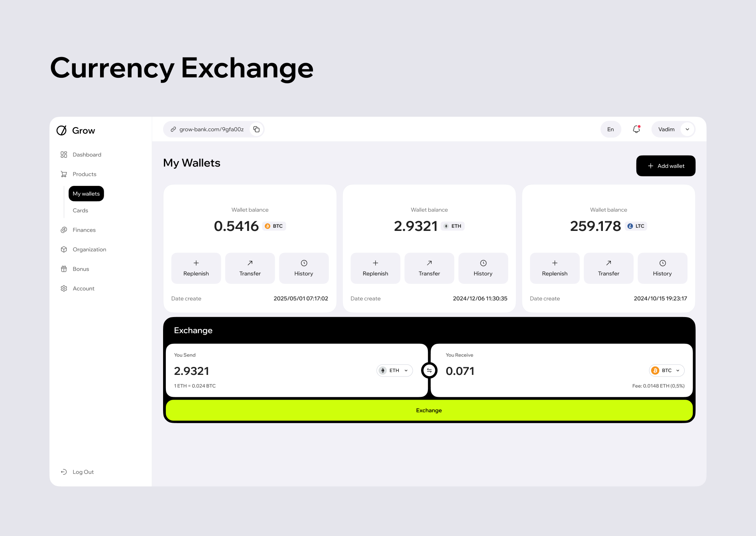View history of the LTC wallet
Screen dimensions: 756x536
click(662, 268)
